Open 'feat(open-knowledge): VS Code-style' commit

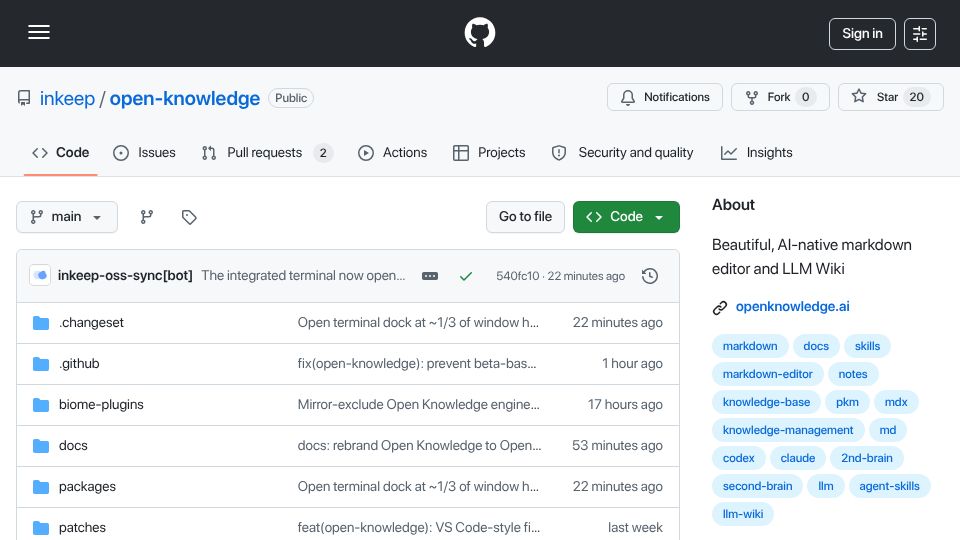pyautogui.click(x=419, y=527)
